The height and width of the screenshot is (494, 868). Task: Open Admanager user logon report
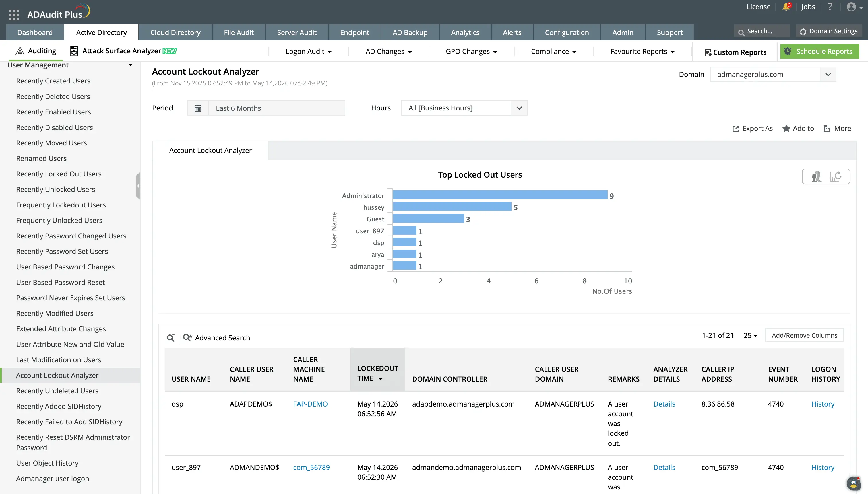point(53,479)
